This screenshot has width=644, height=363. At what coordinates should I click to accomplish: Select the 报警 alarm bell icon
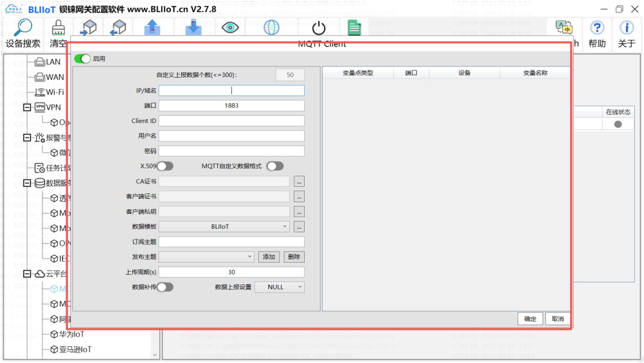coord(40,138)
